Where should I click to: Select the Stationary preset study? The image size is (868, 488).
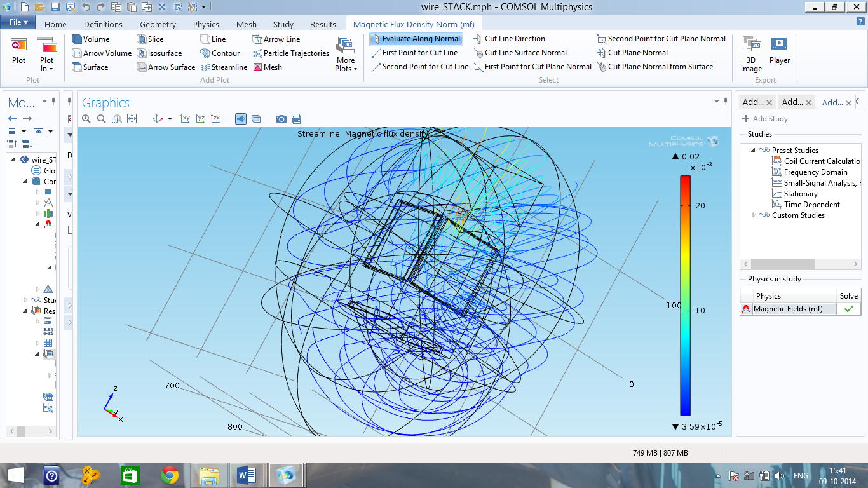coord(801,194)
